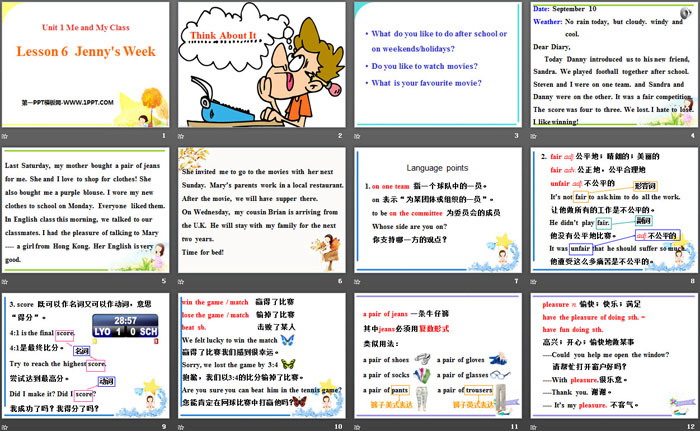700x431 pixels.
Task: Click the glasses picture on the jeans slide
Action: (499, 373)
